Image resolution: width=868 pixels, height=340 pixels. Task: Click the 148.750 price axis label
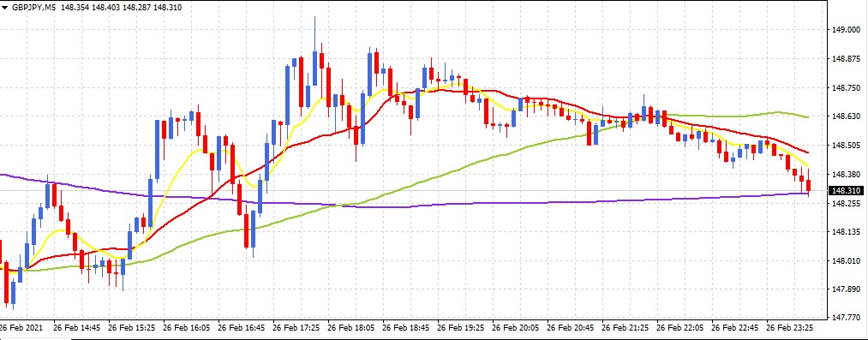pyautogui.click(x=846, y=88)
